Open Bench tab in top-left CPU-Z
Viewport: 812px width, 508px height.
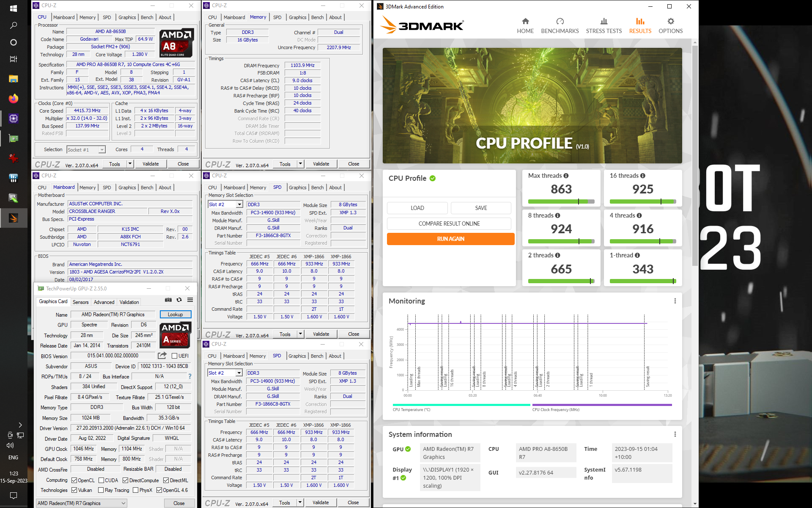(x=147, y=17)
